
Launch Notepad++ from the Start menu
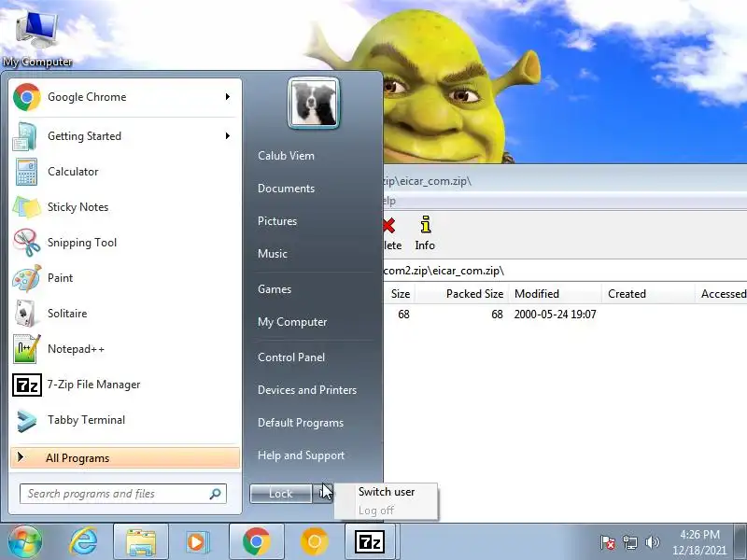click(x=124, y=349)
